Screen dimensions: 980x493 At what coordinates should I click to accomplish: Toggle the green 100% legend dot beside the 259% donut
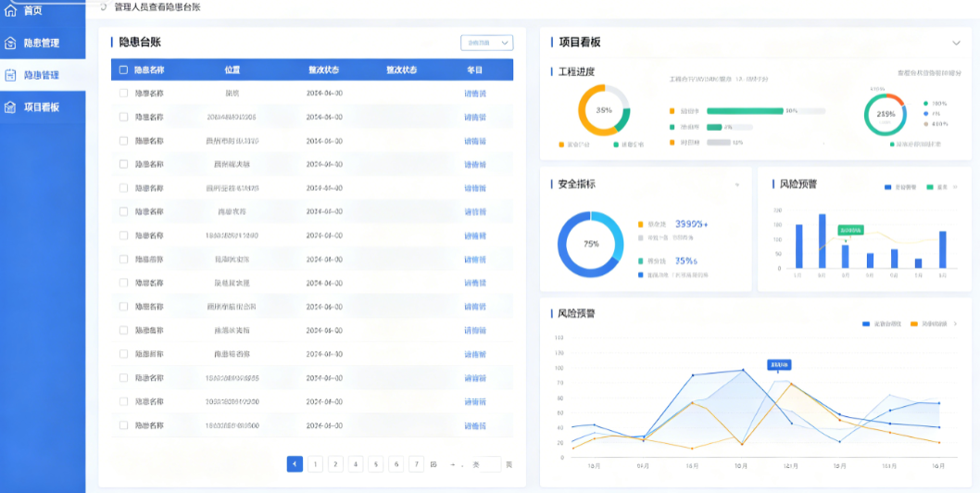click(925, 103)
